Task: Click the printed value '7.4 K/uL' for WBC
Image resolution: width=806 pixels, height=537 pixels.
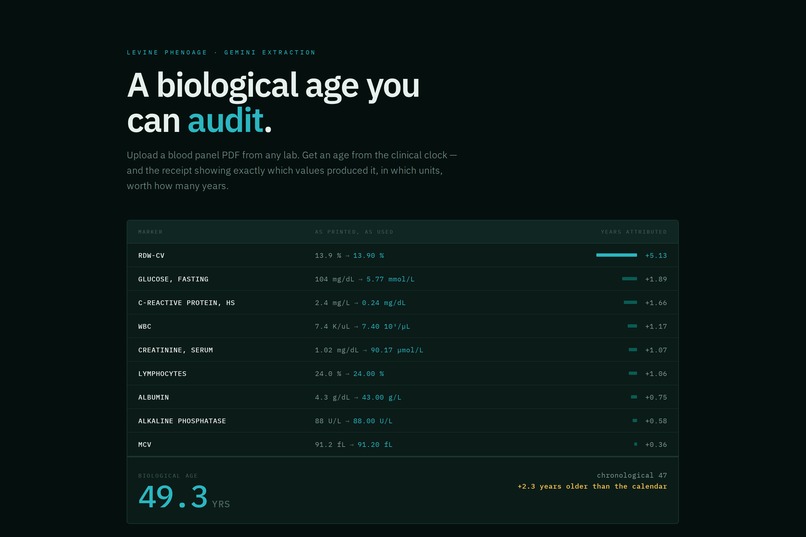Action: click(x=333, y=326)
